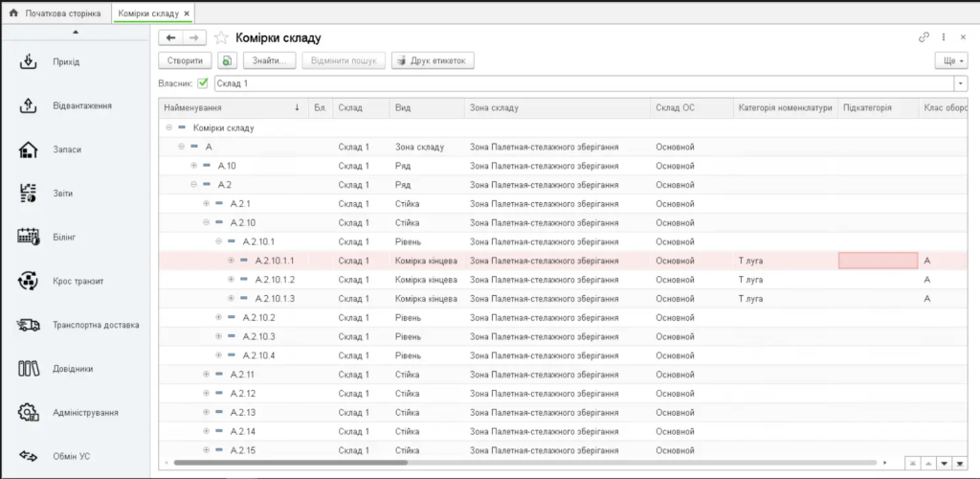
Task: Open the Звіти reports icon
Action: [29, 194]
